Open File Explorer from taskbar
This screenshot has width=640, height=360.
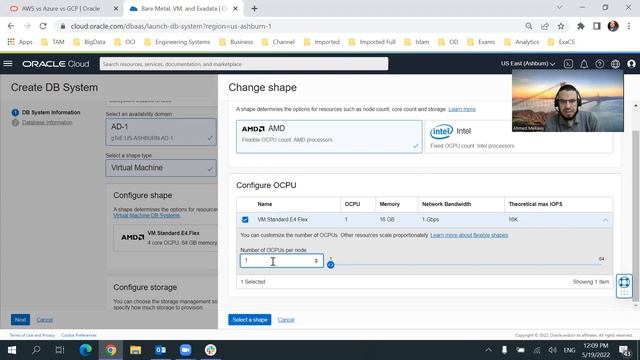[x=136, y=350]
